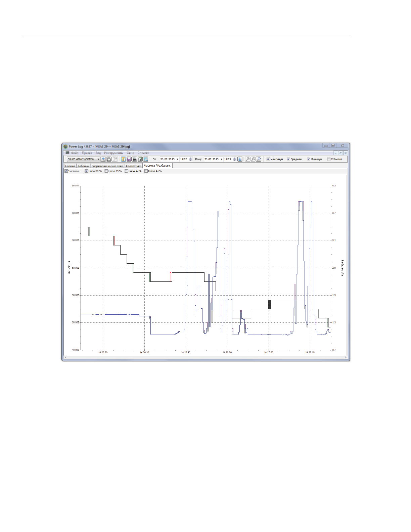Screen dimensions: 411x532
Task: Enable the События checkbox
Action: click(x=329, y=159)
